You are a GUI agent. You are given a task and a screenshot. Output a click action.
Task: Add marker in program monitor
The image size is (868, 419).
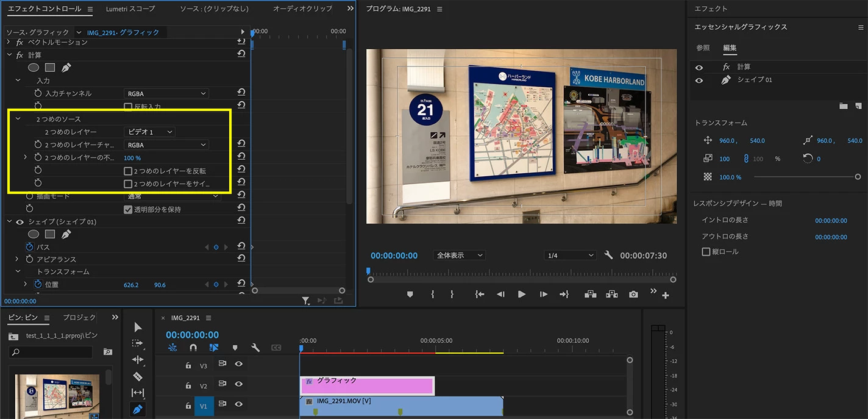[x=410, y=294]
